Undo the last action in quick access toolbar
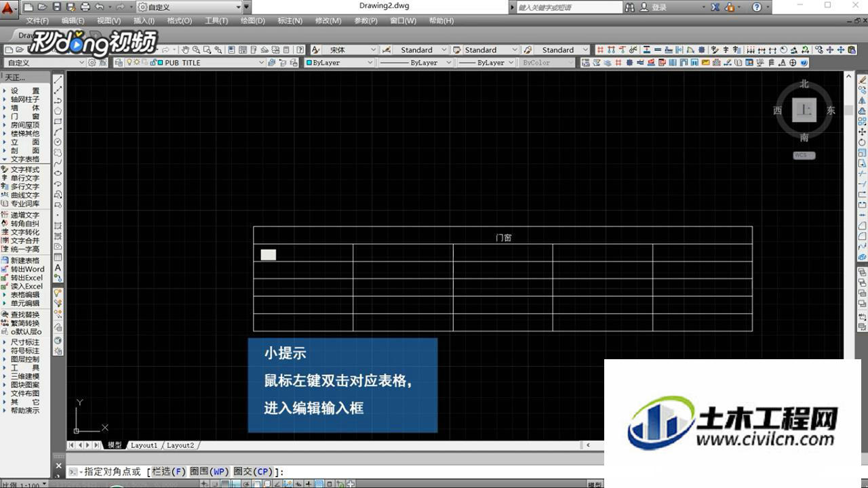 tap(99, 7)
